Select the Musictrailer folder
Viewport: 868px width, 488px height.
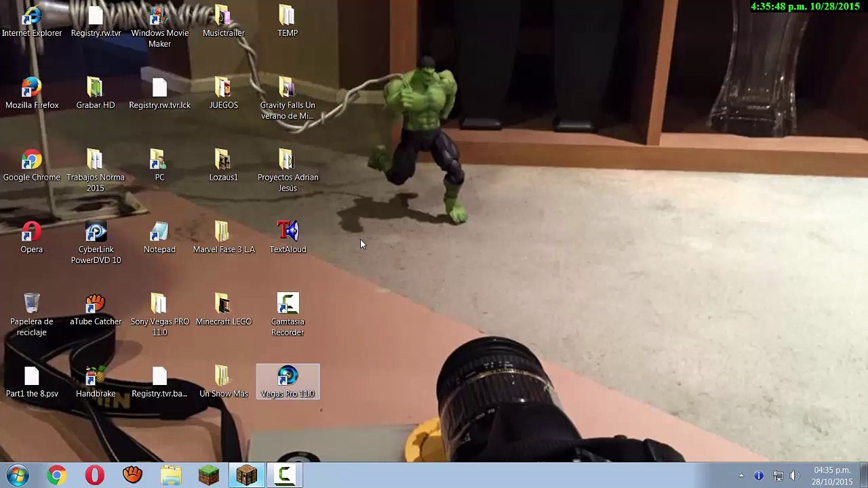pos(224,21)
